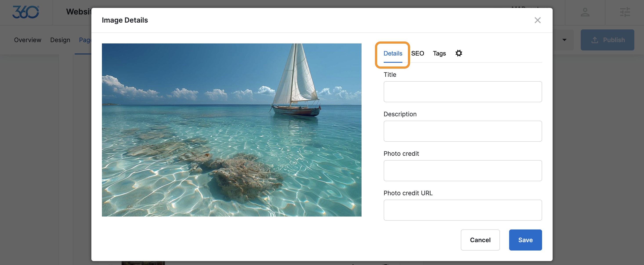Switch to the Tags tab
The width and height of the screenshot is (644, 265).
(439, 54)
